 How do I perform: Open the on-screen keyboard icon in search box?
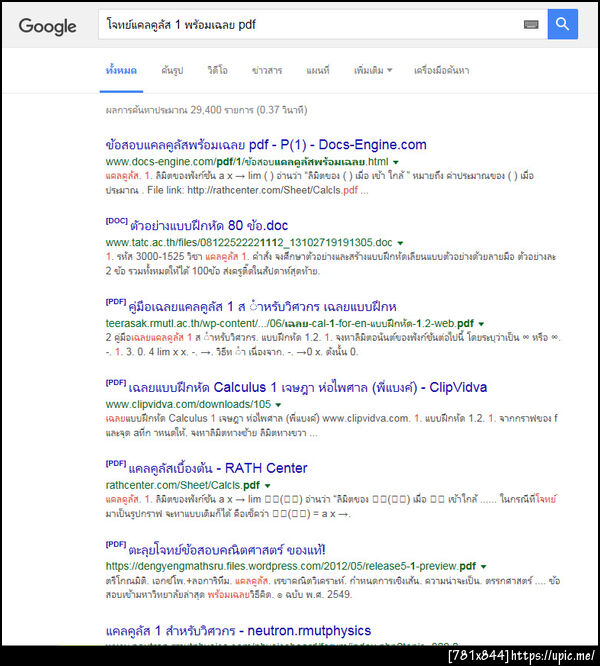(531, 25)
